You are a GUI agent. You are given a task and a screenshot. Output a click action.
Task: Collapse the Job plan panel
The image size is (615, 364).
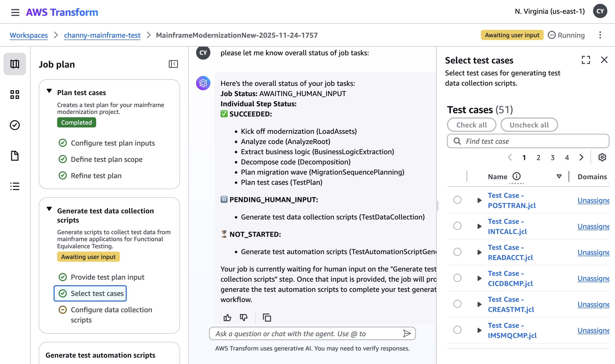(x=173, y=64)
